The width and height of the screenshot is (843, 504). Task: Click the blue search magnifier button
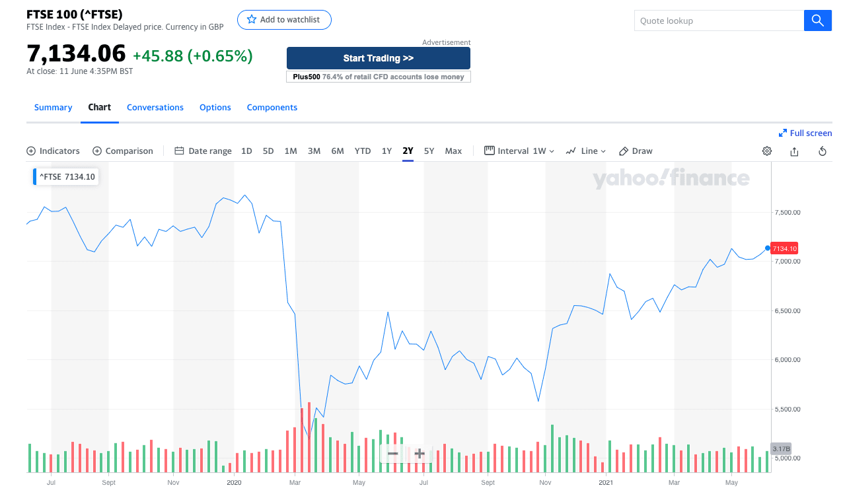pyautogui.click(x=817, y=20)
